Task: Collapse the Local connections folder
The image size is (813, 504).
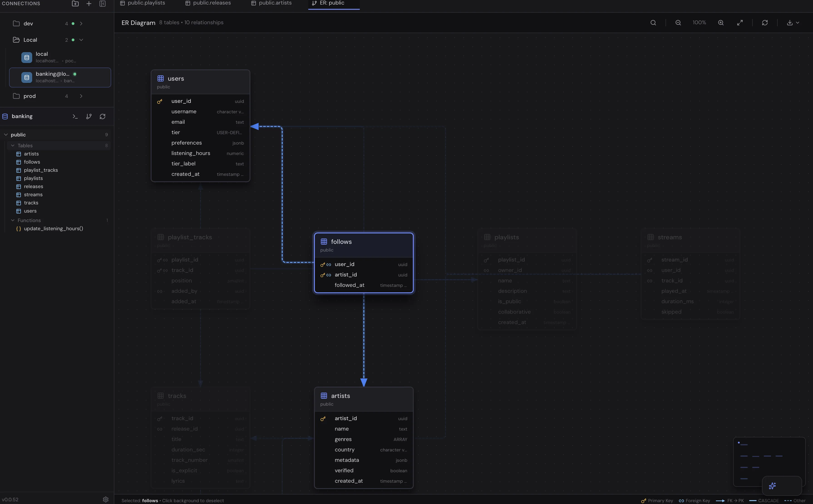Action: [x=81, y=40]
